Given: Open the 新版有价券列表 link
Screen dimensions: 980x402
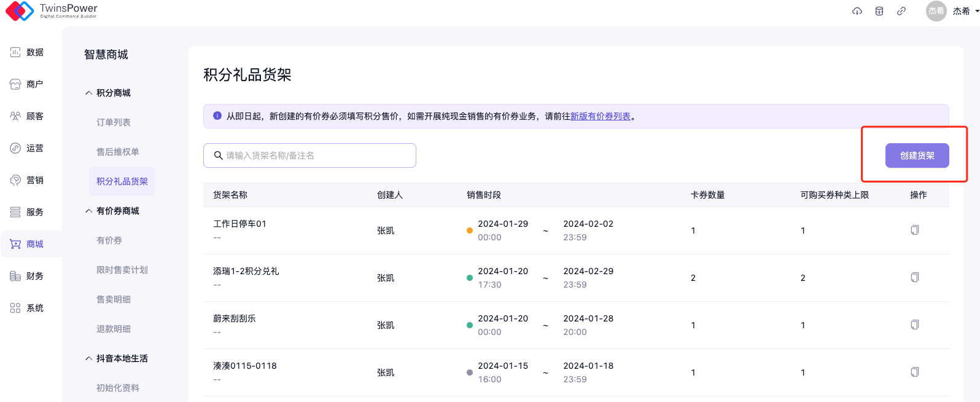Looking at the screenshot, I should 600,116.
